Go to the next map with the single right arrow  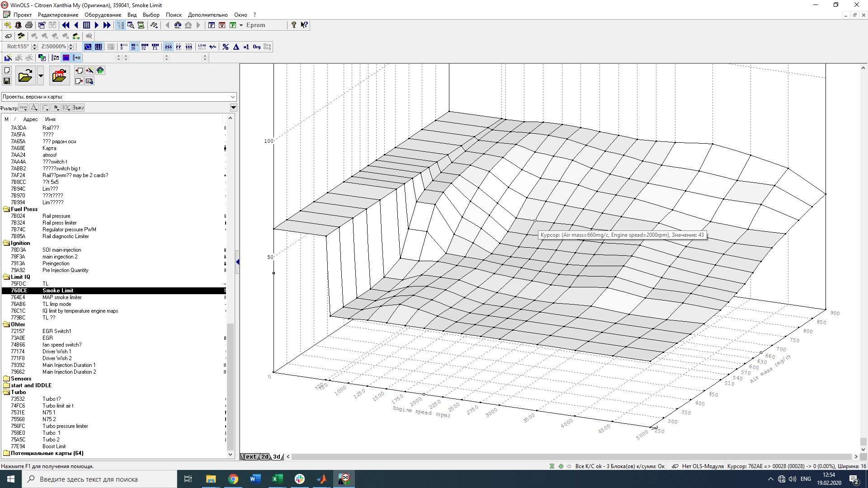pos(96,25)
